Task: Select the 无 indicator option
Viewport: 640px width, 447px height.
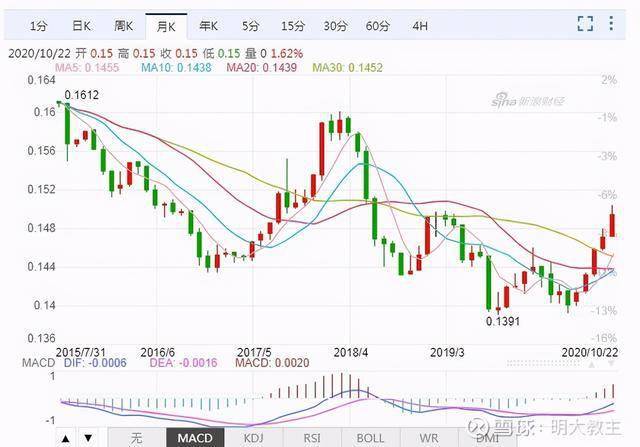Action: click(137, 438)
